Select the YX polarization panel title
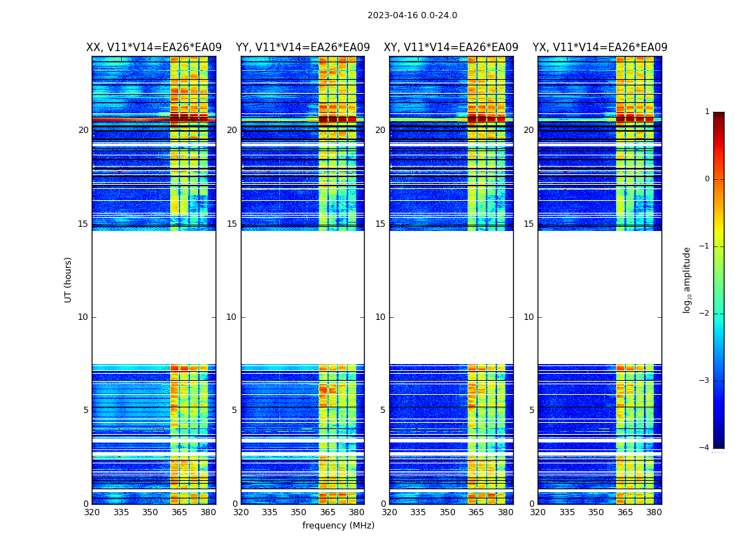 (600, 48)
